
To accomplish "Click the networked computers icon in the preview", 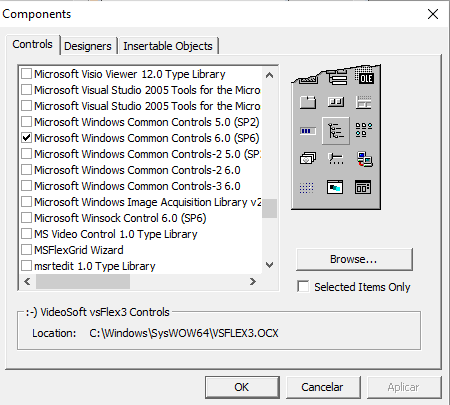I will point(364,159).
